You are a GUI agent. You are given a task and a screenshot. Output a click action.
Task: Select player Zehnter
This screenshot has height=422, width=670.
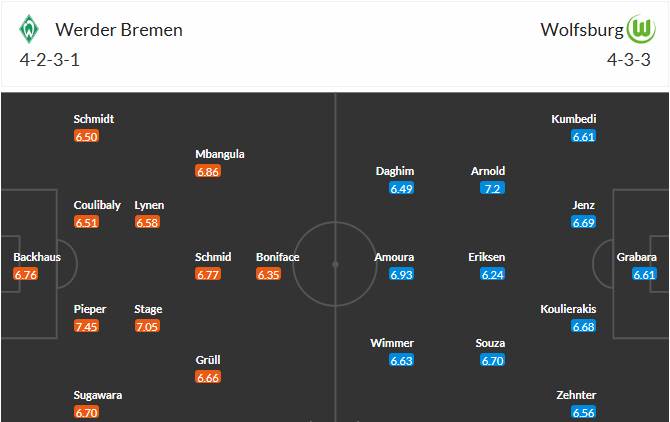click(576, 395)
